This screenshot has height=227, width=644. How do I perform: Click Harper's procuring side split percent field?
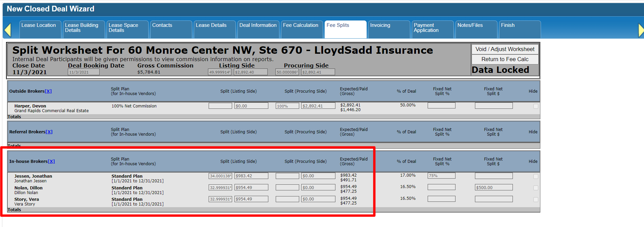pyautogui.click(x=287, y=106)
